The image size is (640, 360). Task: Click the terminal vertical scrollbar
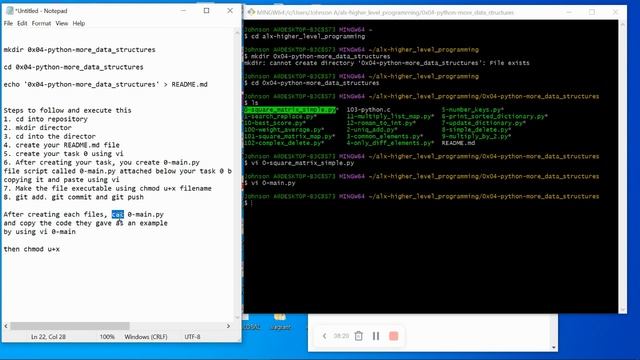coord(622,167)
